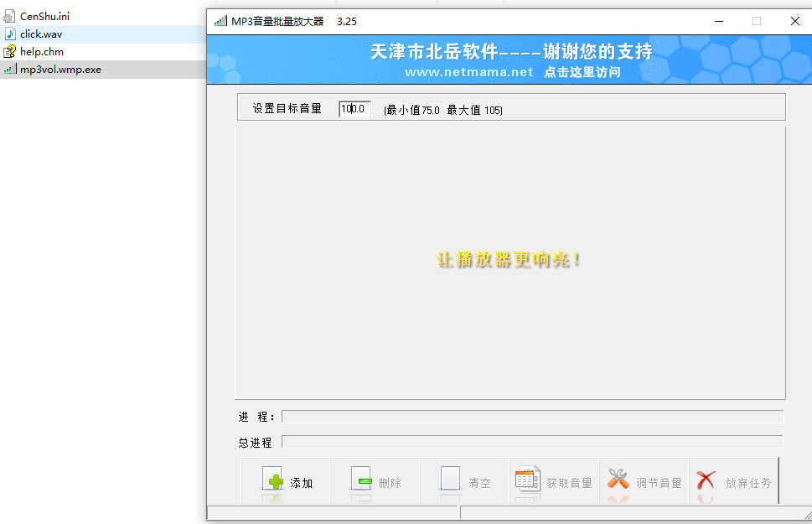Select the help.chm file name
Viewport: 812px width, 524px height.
[x=41, y=52]
